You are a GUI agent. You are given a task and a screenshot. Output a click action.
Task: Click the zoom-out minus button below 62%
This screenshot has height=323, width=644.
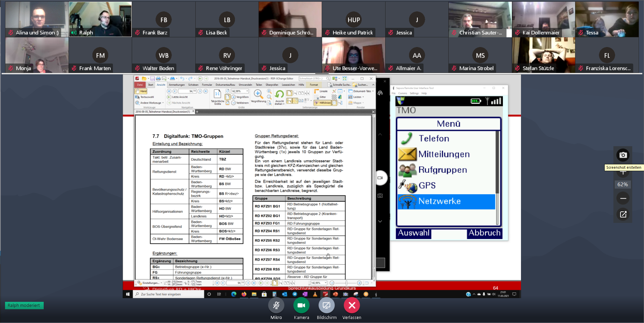click(623, 199)
